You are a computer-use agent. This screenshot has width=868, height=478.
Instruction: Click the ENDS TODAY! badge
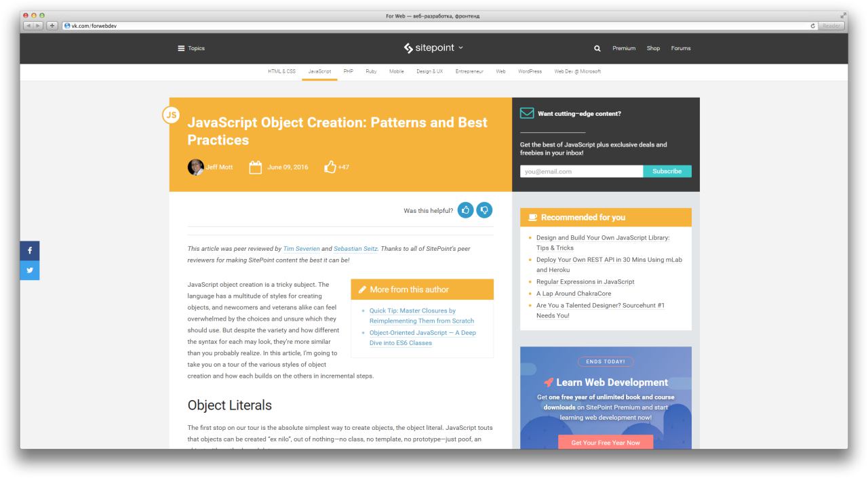[606, 361]
